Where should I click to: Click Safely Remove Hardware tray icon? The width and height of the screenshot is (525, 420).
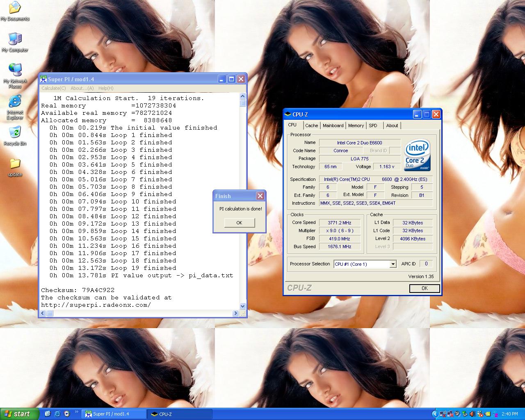click(465, 414)
